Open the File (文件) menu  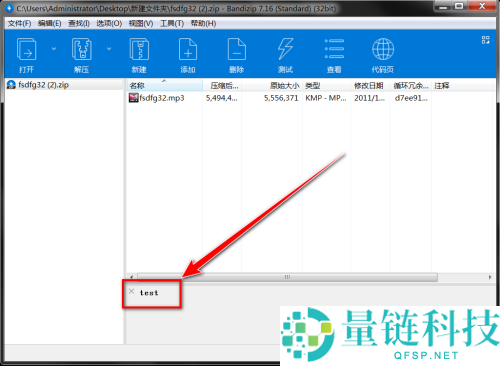(19, 23)
